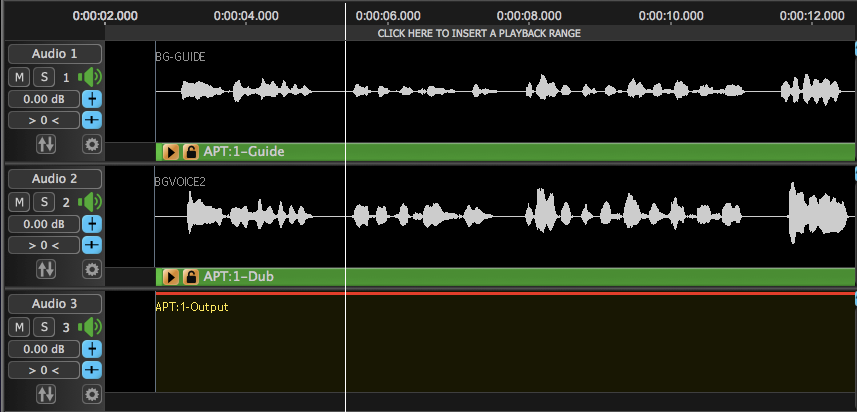This screenshot has height=412, width=857.
Task: Toggle lock icon on APT:1-Dub bar
Action: [190, 277]
